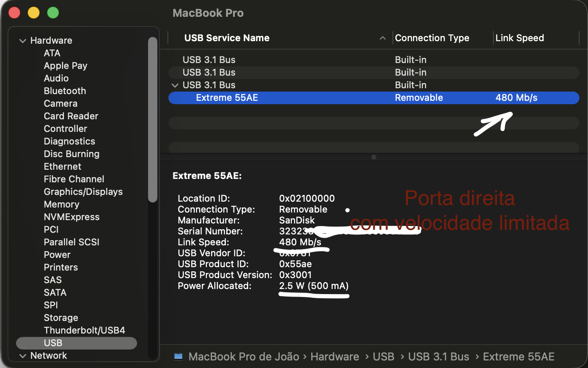
Task: Click the MacBook Pro computer icon in path bar
Action: point(179,357)
